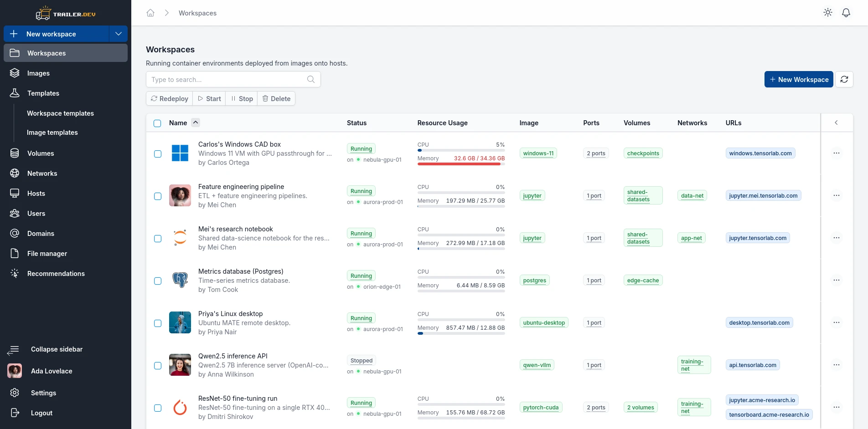Screen dimensions: 868x429
Task: Open the New workspace dropdown arrow in sidebar
Action: pyautogui.click(x=119, y=34)
